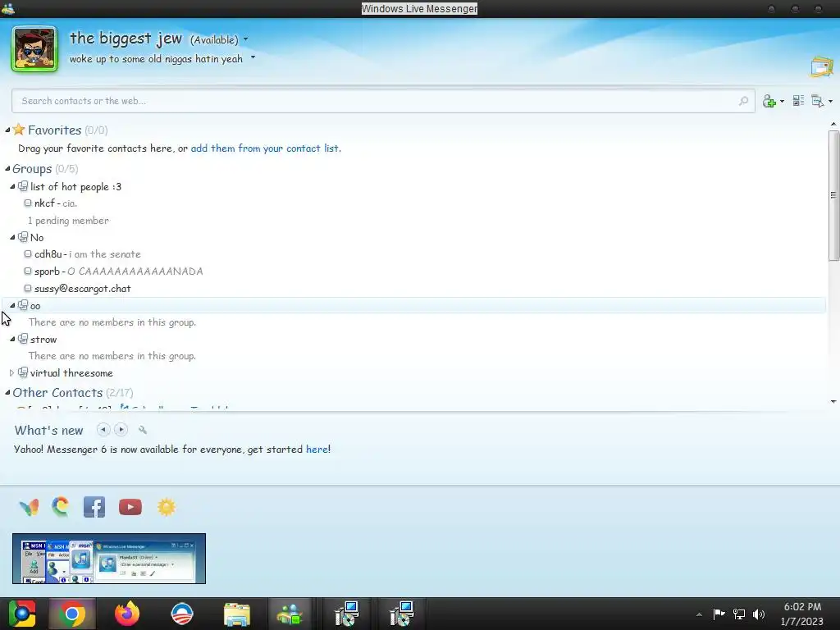This screenshot has width=840, height=630.
Task: Click sporb contact status icon
Action: click(28, 271)
